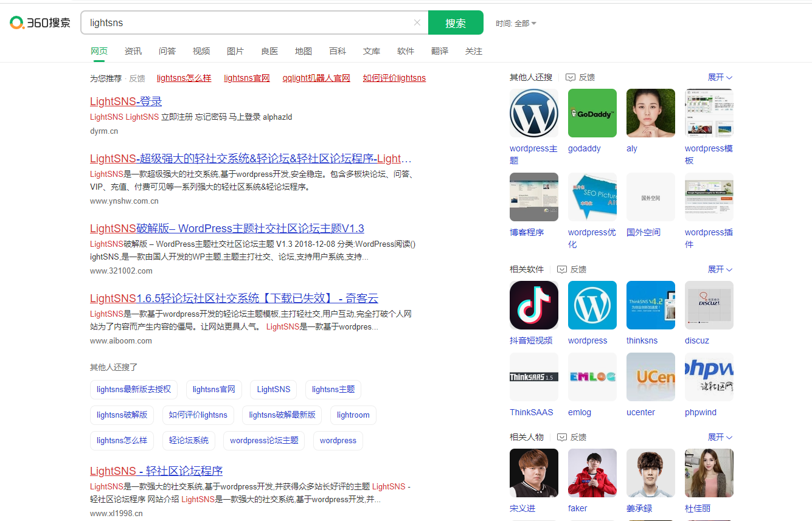Click the 360搜索 logo
This screenshot has width=812, height=521.
(40, 23)
